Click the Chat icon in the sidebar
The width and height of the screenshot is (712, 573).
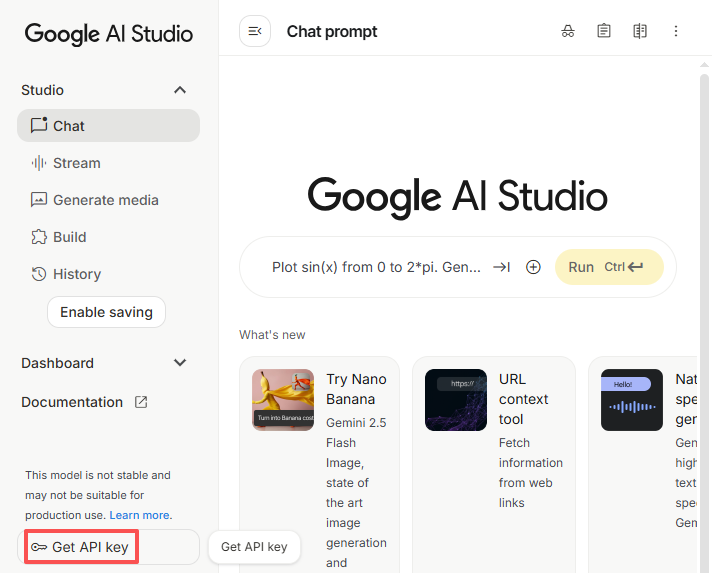click(39, 125)
